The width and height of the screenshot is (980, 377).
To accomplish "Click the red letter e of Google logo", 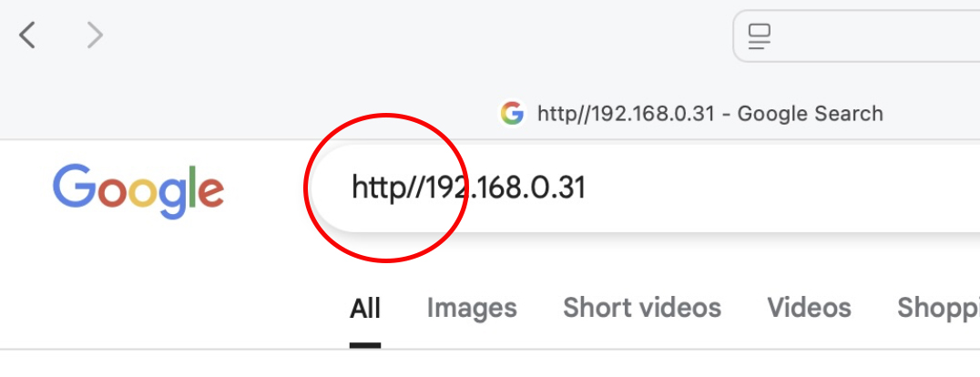I will [x=212, y=192].
